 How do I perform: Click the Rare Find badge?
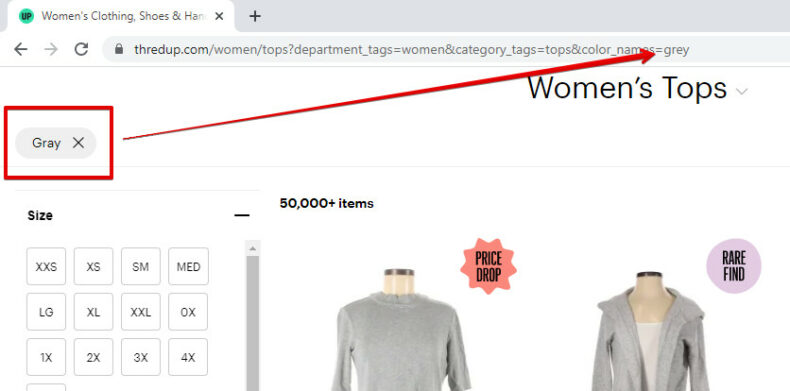[734, 266]
